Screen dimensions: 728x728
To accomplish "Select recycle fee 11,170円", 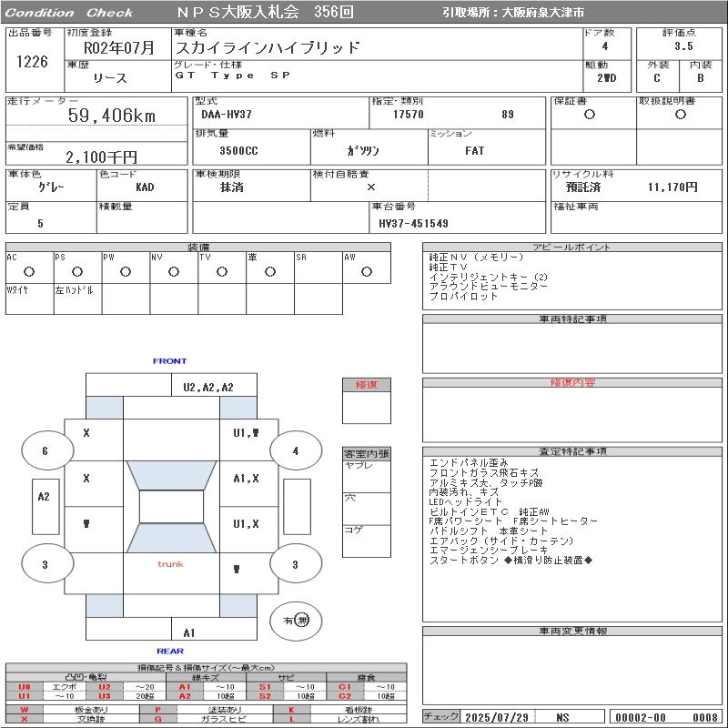I will point(672,187).
